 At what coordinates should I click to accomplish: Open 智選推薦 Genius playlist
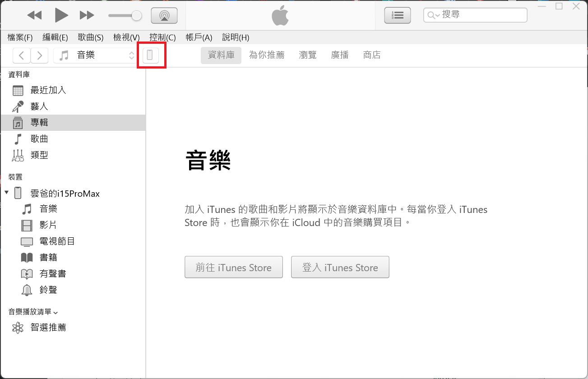pyautogui.click(x=48, y=328)
